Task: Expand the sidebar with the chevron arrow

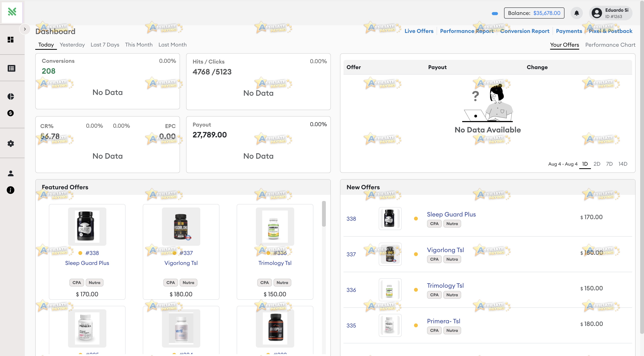Action: [x=25, y=29]
